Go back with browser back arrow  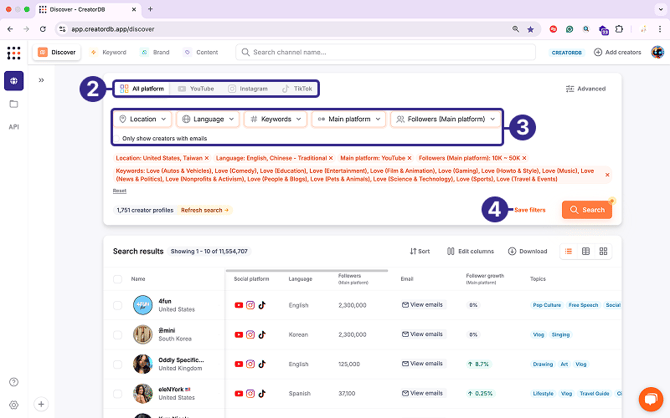(10, 29)
